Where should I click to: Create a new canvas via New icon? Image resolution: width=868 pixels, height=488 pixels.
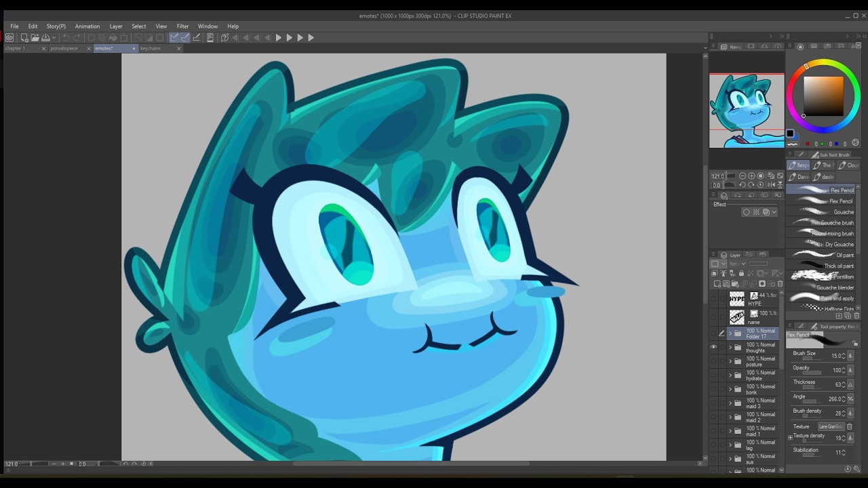click(24, 38)
